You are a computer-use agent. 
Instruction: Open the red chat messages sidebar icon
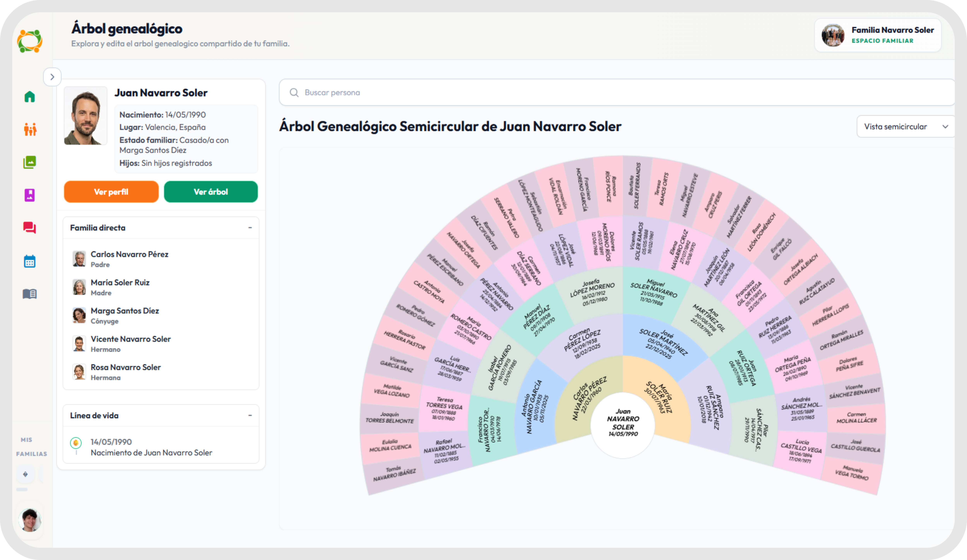(30, 228)
